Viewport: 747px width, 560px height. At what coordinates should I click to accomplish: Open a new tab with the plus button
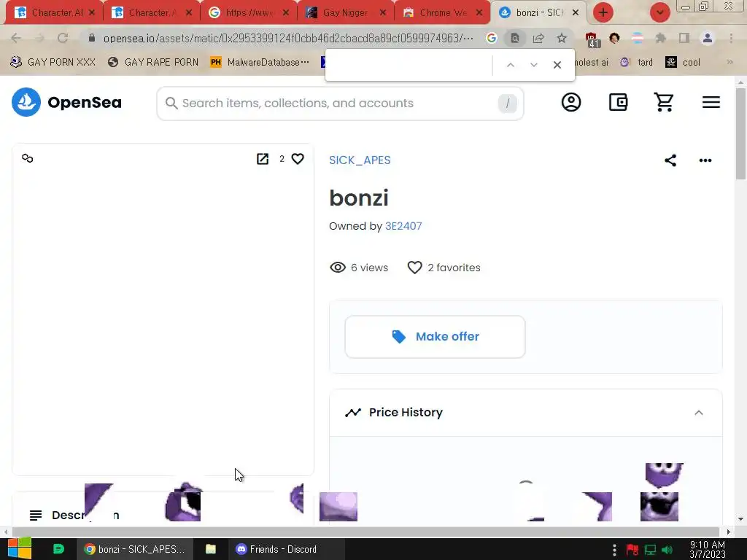pyautogui.click(x=603, y=12)
